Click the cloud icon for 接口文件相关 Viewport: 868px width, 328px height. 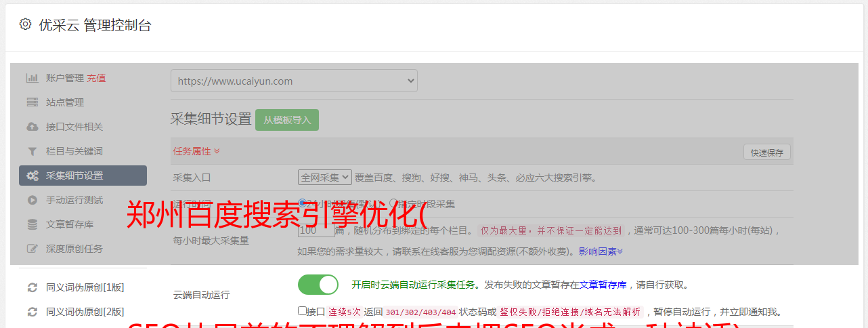[32, 127]
